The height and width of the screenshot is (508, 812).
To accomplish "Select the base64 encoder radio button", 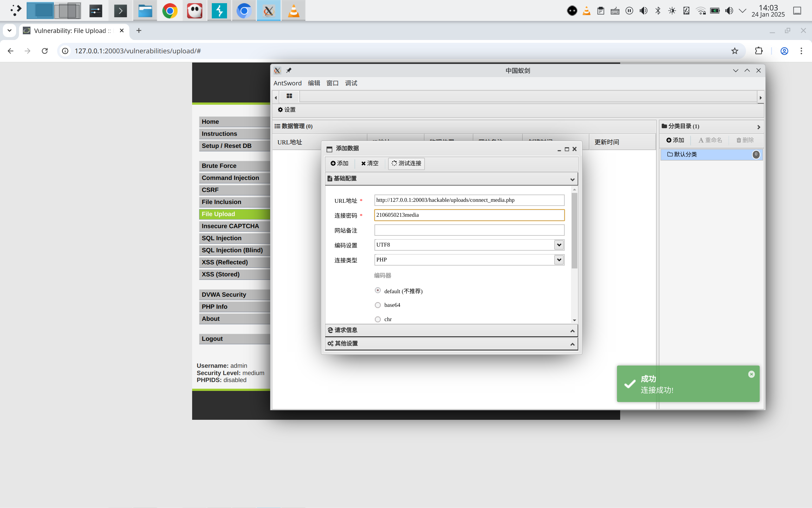I will click(378, 305).
